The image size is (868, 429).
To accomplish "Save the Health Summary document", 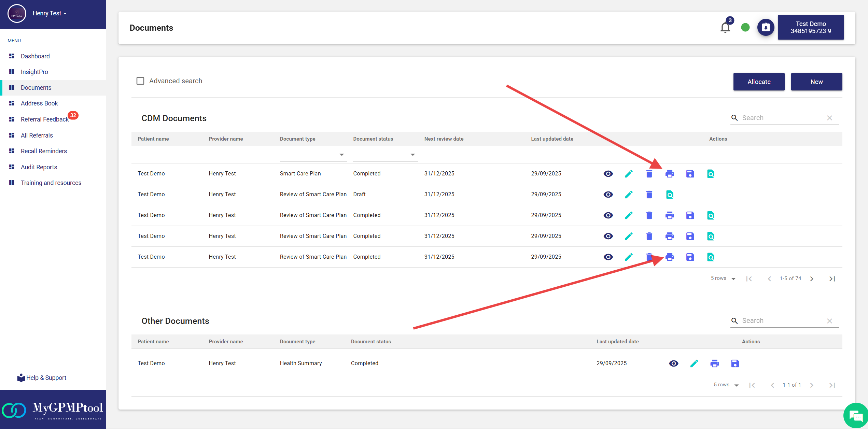I will click(x=735, y=363).
